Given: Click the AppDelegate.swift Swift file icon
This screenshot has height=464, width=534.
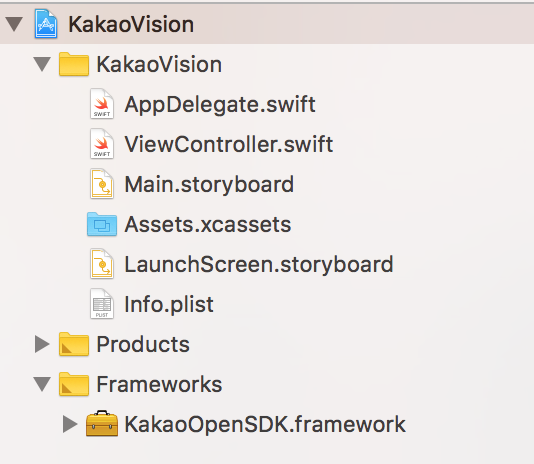Looking at the screenshot, I should 102,104.
